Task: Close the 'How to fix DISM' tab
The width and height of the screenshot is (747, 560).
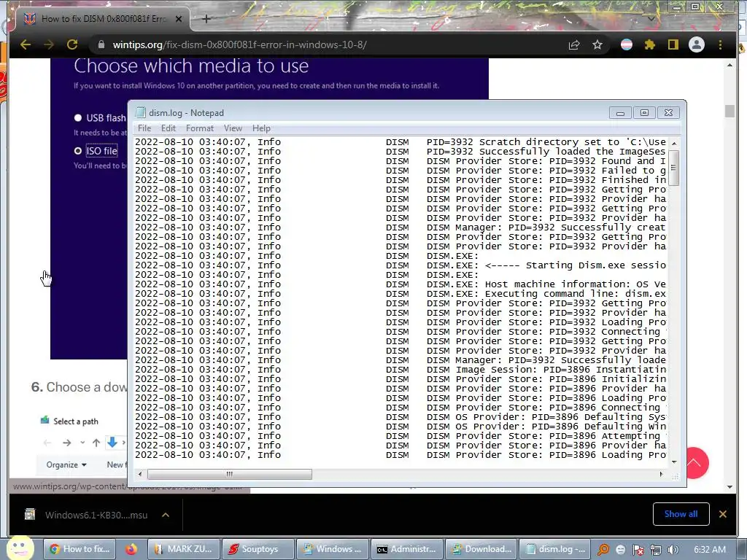Action: tap(179, 19)
